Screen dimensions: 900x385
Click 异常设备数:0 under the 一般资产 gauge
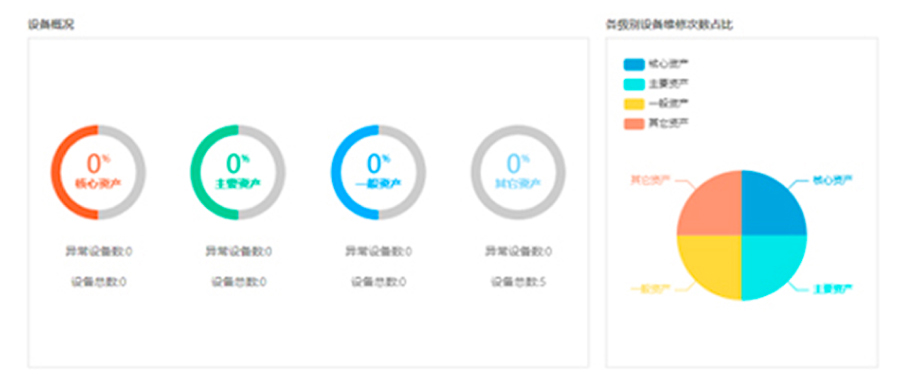[378, 251]
